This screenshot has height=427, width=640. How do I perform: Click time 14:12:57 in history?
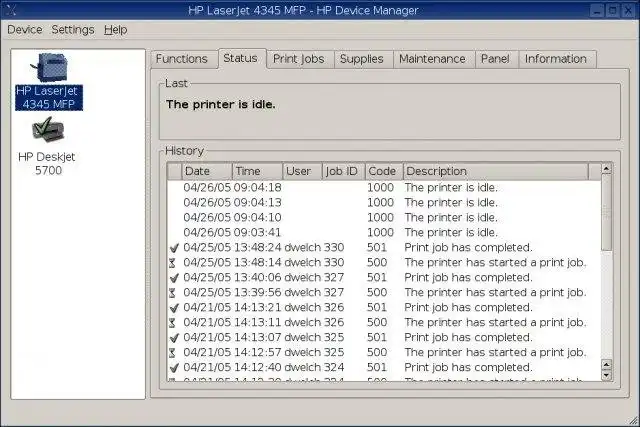258,352
